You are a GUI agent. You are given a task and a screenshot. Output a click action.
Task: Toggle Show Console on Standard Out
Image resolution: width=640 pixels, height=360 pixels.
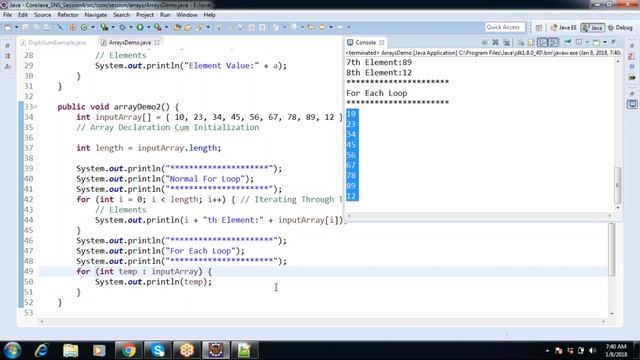click(542, 42)
